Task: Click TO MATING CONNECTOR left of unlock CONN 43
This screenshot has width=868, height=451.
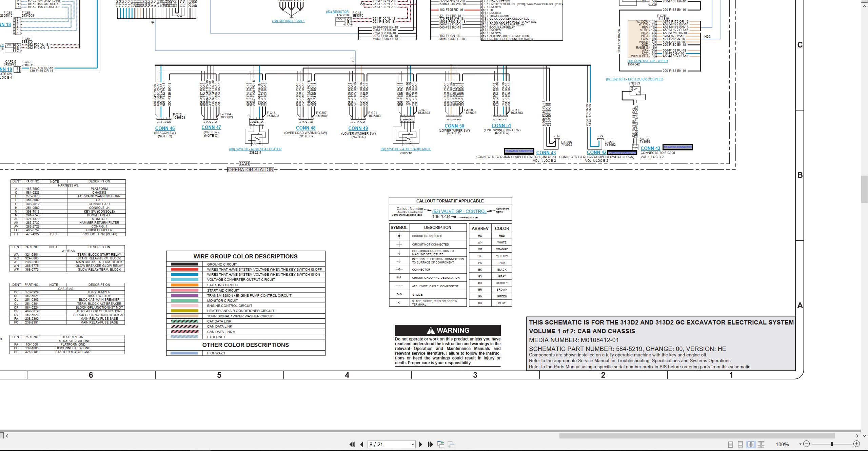Action: pyautogui.click(x=519, y=151)
